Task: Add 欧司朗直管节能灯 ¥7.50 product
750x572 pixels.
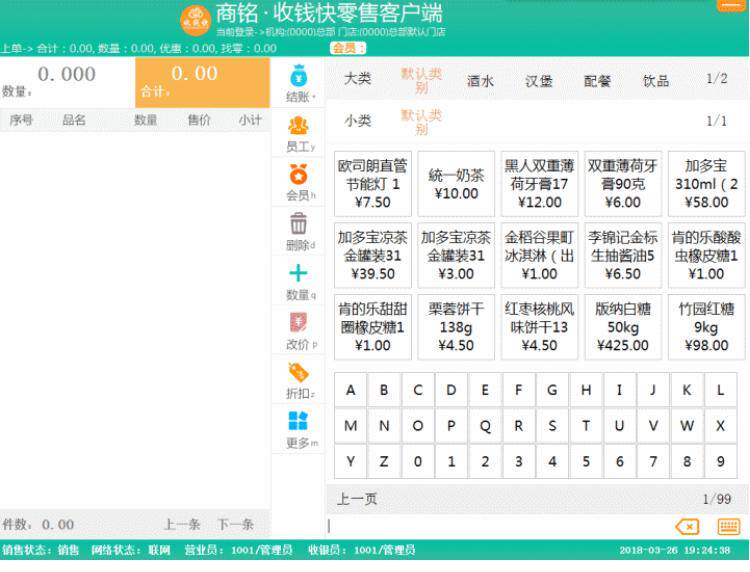Action: point(373,184)
